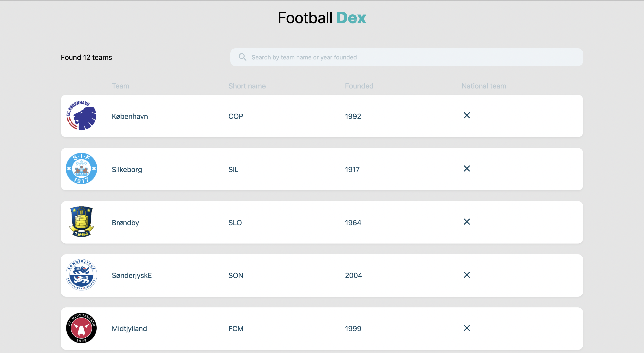Open the København team name
This screenshot has width=644, height=353.
pyautogui.click(x=129, y=116)
